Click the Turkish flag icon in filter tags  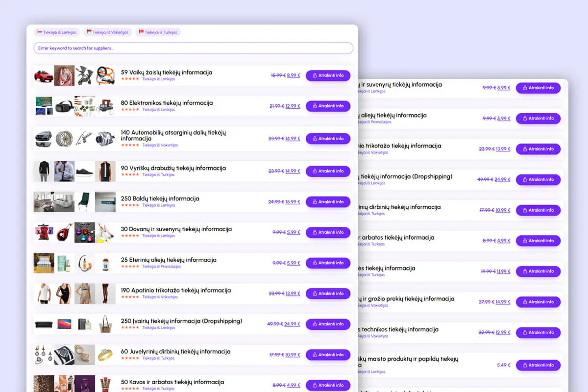[141, 32]
